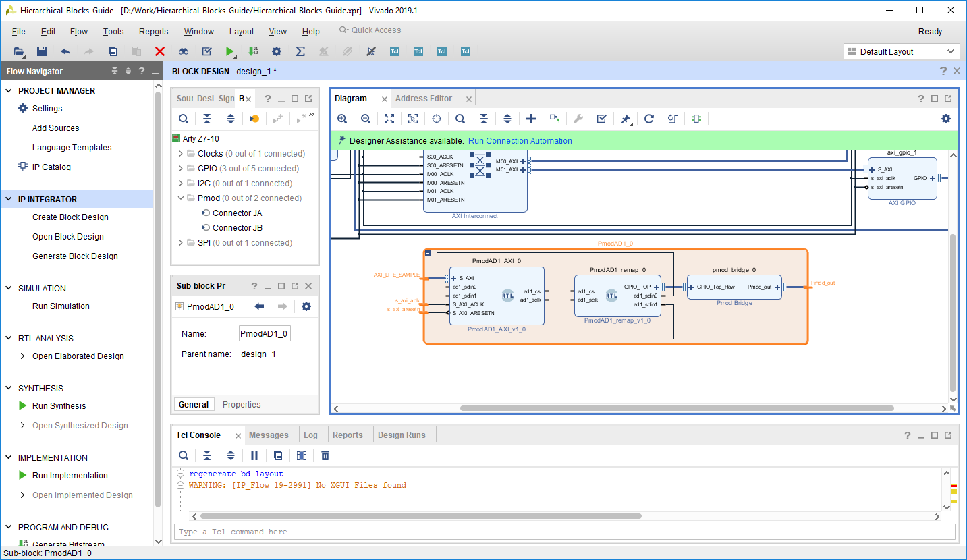
Task: Switch to Properties tab in Sub-block panel
Action: pos(242,405)
